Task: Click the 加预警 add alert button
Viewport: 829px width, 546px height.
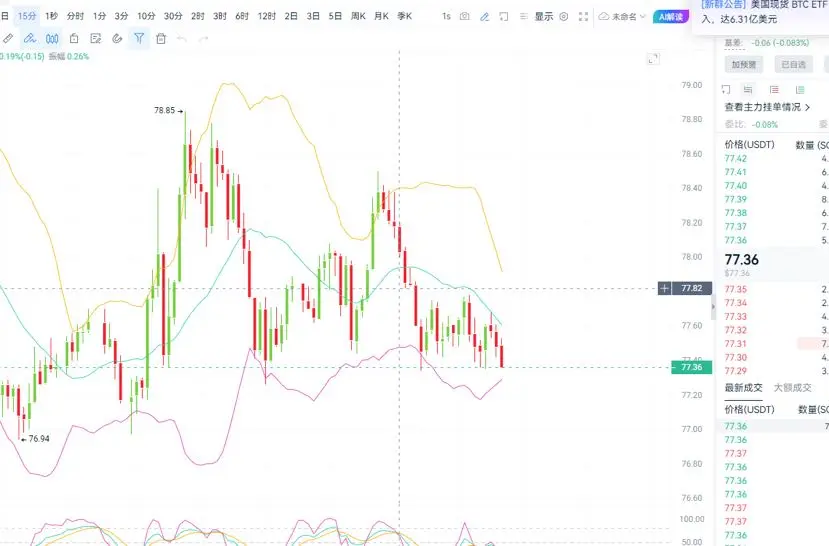Action: coord(743,64)
